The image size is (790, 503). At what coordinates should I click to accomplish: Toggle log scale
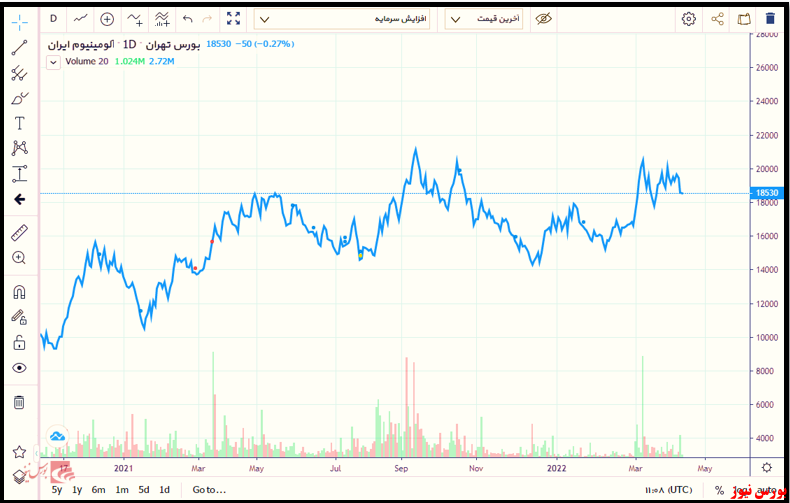(741, 490)
